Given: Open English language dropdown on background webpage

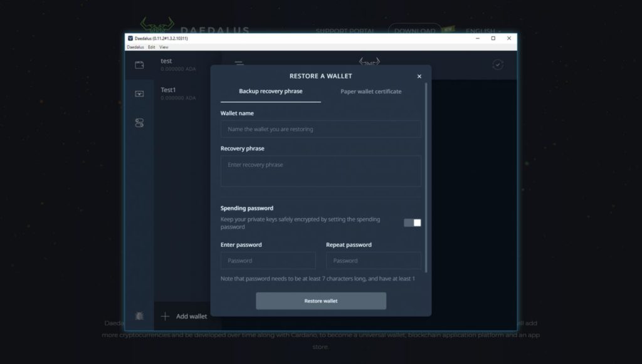Looking at the screenshot, I should point(483,31).
